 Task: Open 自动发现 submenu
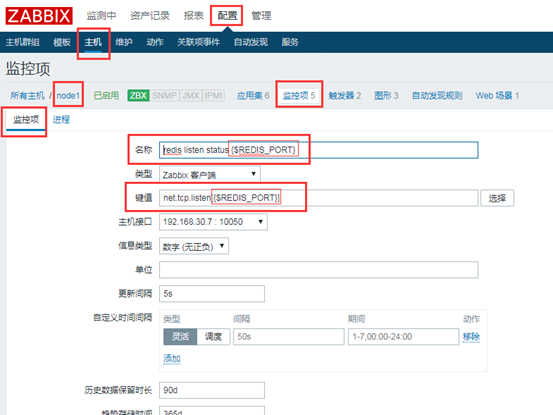click(251, 42)
